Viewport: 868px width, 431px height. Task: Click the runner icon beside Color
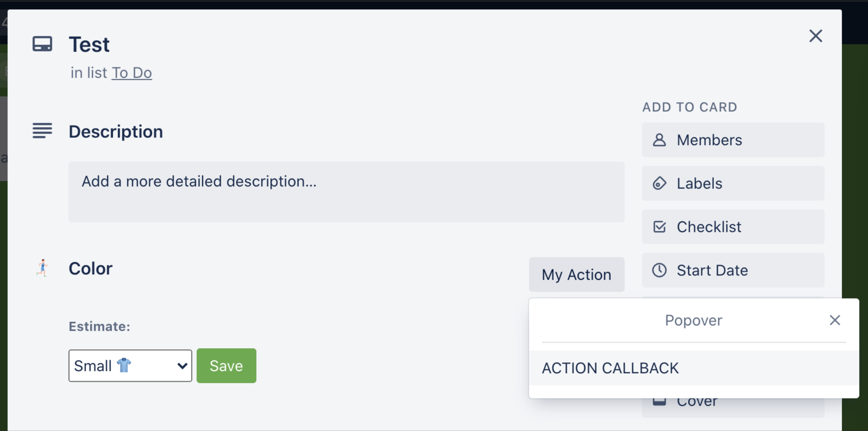click(x=43, y=268)
